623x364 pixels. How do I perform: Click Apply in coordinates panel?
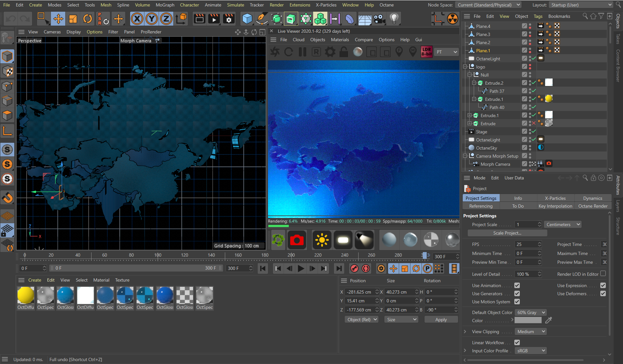click(x=441, y=320)
